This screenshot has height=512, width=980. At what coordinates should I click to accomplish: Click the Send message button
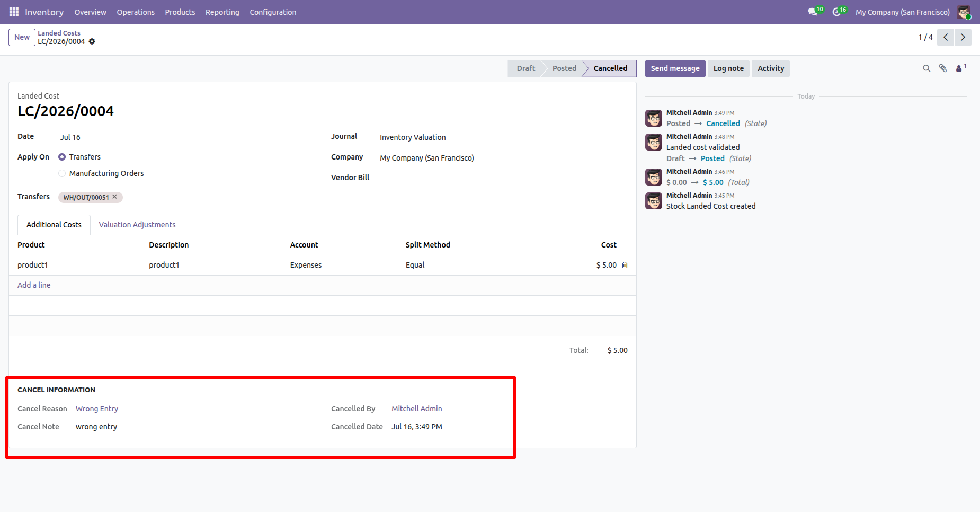coord(675,68)
